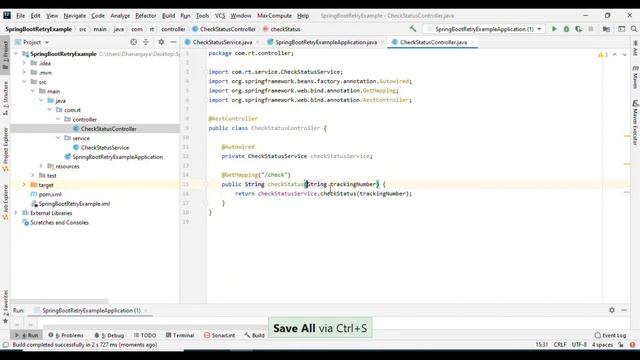The image size is (640, 360).
Task: Select Scratches and Consoles
Action: tap(60, 222)
